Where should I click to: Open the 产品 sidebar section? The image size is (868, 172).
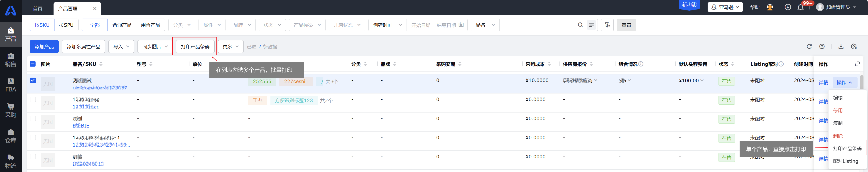(x=10, y=34)
